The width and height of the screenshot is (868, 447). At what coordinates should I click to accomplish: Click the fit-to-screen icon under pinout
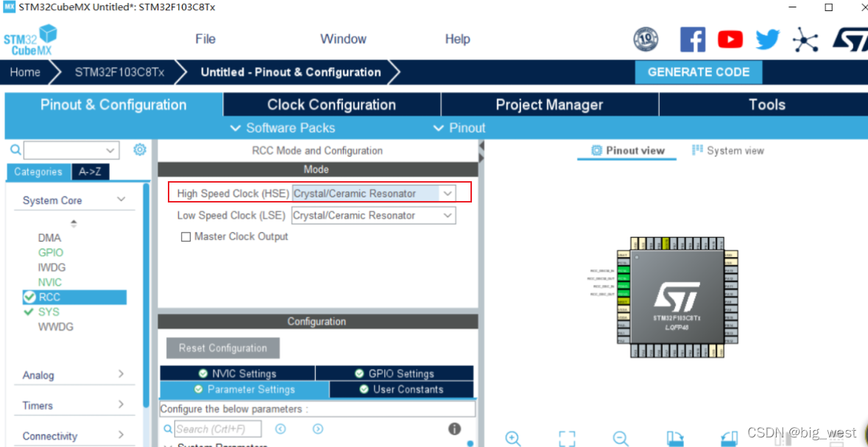pyautogui.click(x=567, y=439)
